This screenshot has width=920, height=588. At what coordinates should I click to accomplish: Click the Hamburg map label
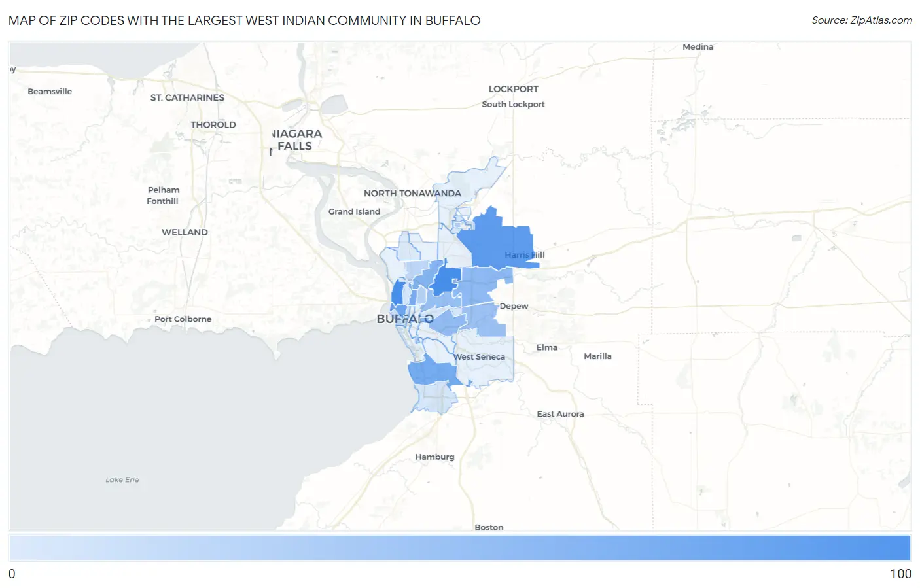pos(434,457)
